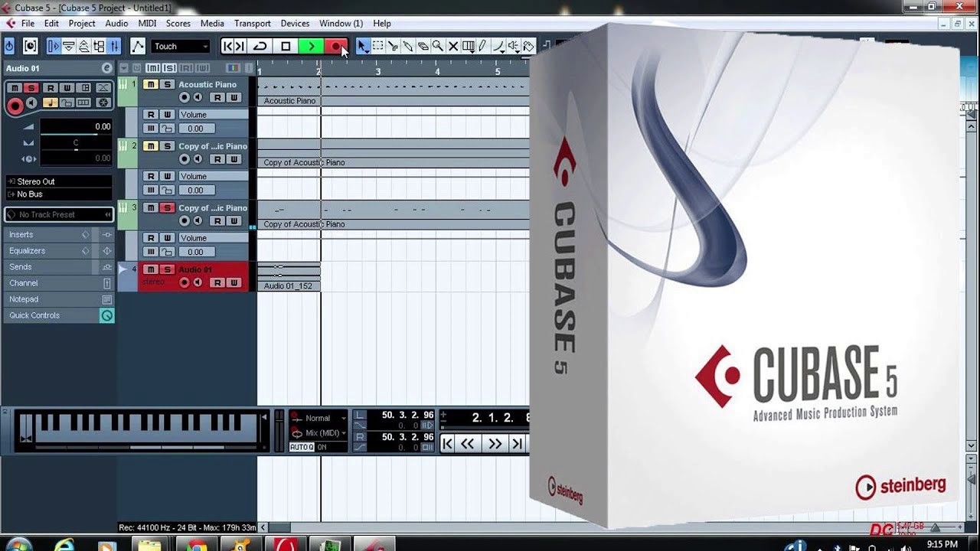Toggle the Activate Project power button

click(9, 47)
